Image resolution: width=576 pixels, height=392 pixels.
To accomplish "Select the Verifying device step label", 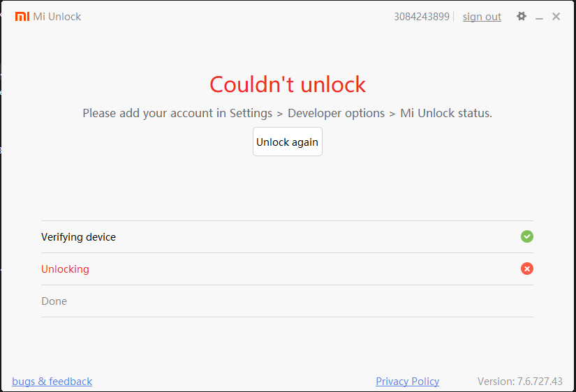I will point(78,237).
